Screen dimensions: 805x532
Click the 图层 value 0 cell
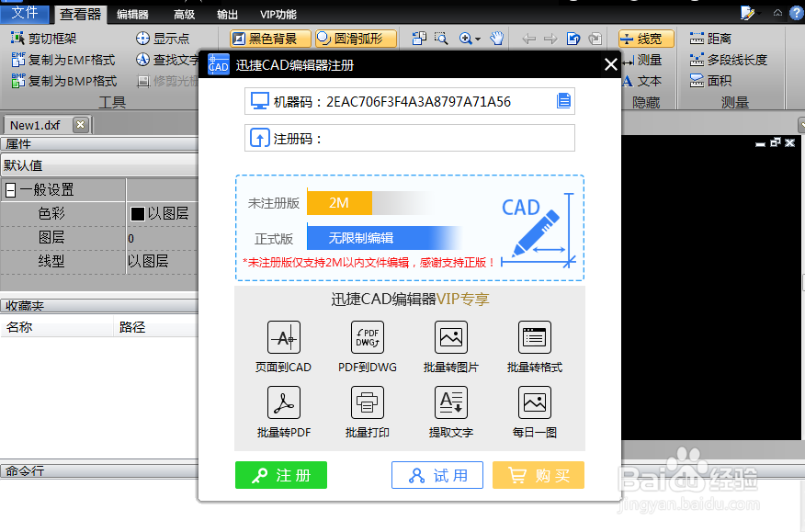click(x=163, y=238)
